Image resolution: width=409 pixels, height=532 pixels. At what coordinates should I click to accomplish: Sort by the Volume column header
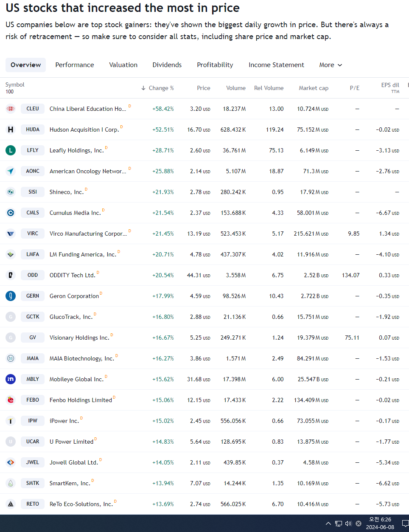coord(236,88)
